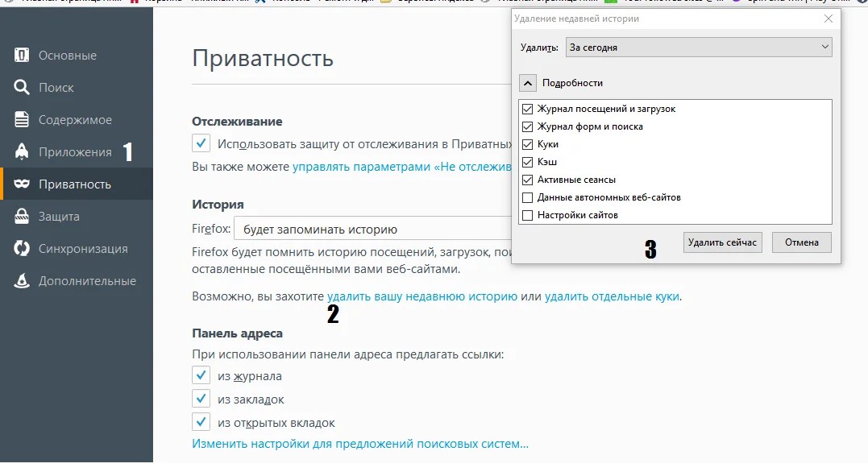The image size is (868, 476).
Task: Toggle из журнала suggestion checkbox
Action: click(x=201, y=375)
